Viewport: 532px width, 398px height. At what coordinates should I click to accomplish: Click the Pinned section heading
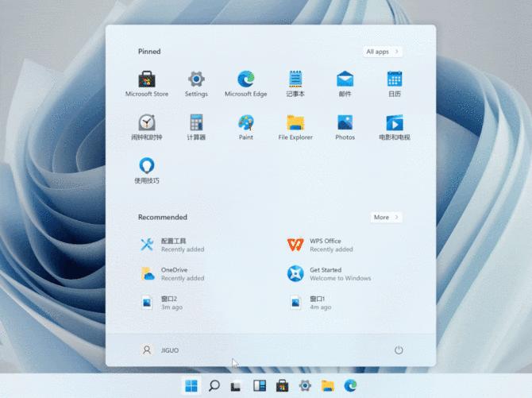[149, 52]
